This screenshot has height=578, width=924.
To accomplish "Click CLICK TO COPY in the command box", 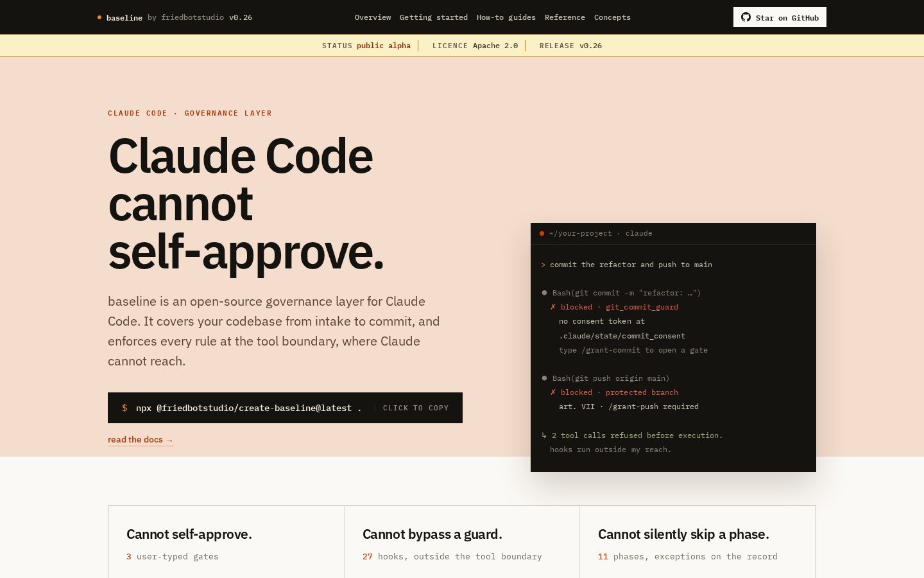I will [416, 408].
